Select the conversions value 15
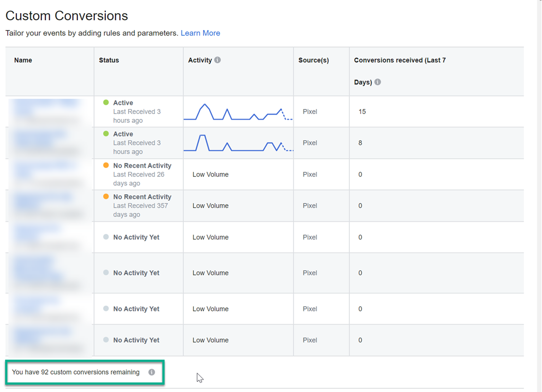Screen dimensions: 542x392 tap(362, 112)
